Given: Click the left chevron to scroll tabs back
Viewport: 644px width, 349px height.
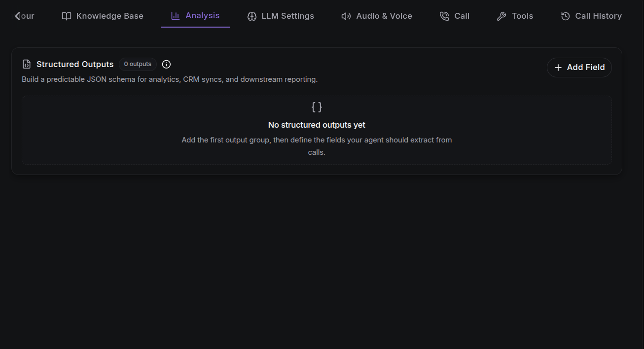Looking at the screenshot, I should 17,16.
